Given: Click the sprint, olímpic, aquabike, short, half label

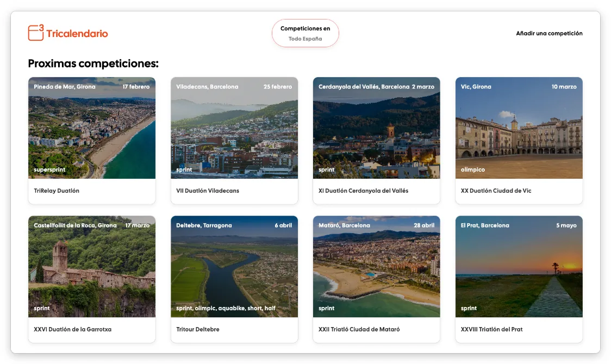Looking at the screenshot, I should [x=226, y=309].
